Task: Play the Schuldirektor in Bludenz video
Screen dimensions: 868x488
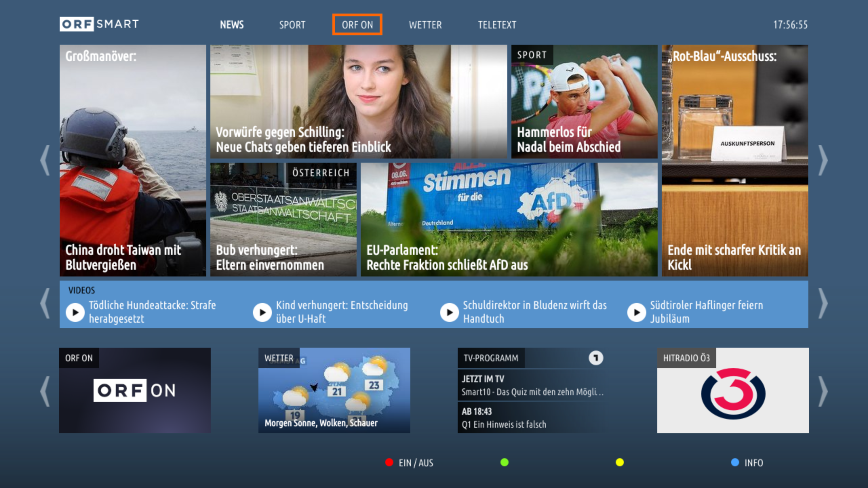Action: 450,312
